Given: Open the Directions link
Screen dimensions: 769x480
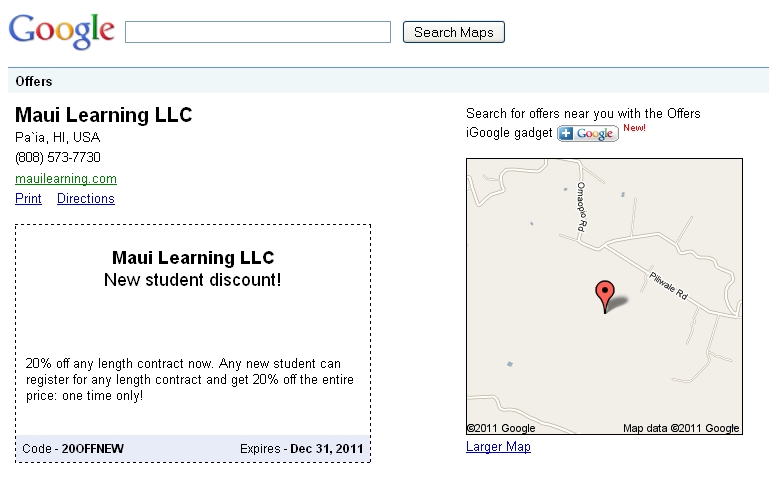Looking at the screenshot, I should coord(86,199).
